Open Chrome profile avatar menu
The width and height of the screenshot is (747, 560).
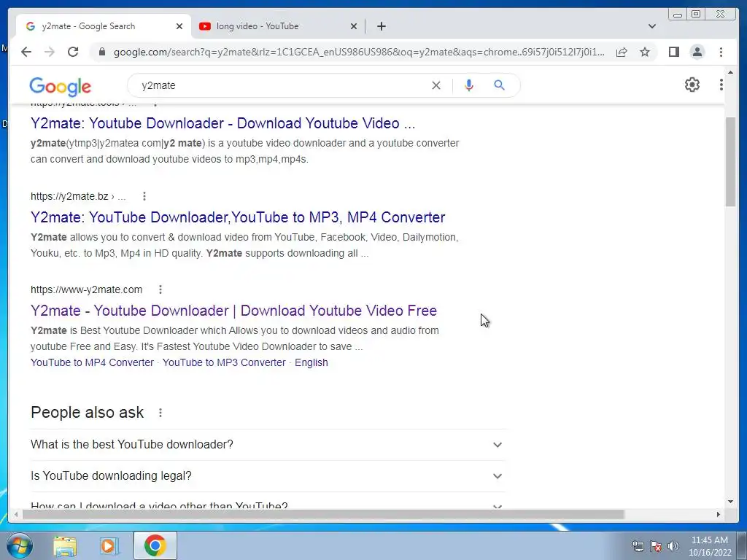click(x=697, y=52)
